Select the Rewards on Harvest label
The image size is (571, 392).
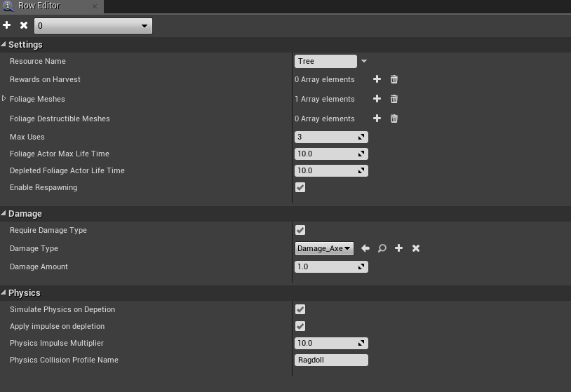pyautogui.click(x=45, y=79)
